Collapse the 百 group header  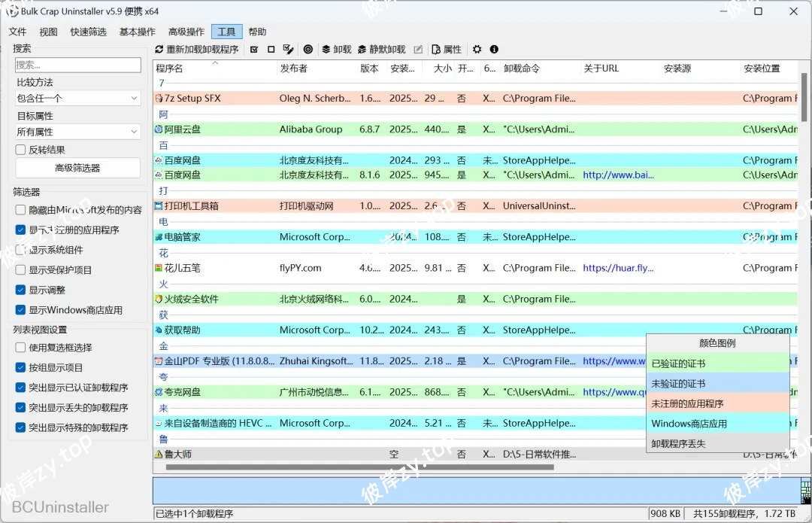tap(163, 144)
